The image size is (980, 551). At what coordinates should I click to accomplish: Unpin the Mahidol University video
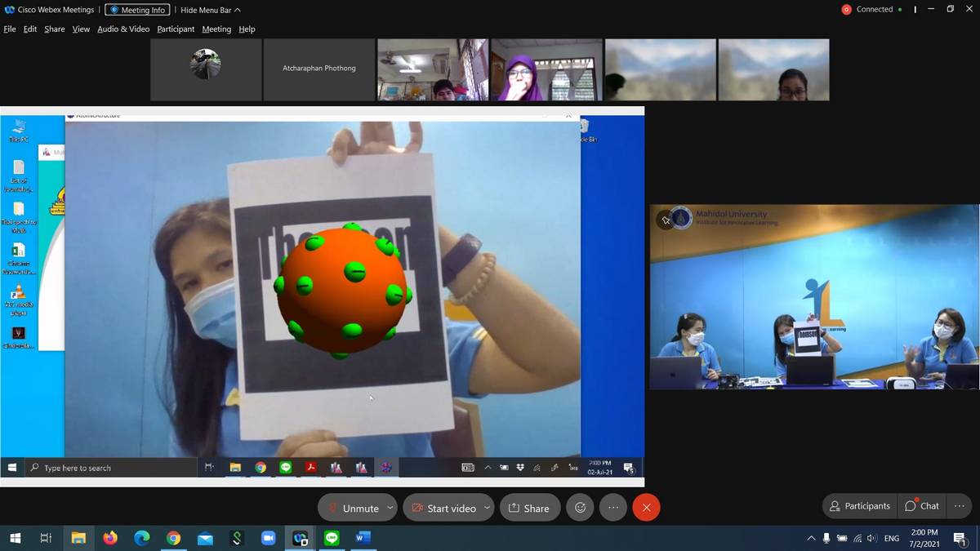click(666, 220)
